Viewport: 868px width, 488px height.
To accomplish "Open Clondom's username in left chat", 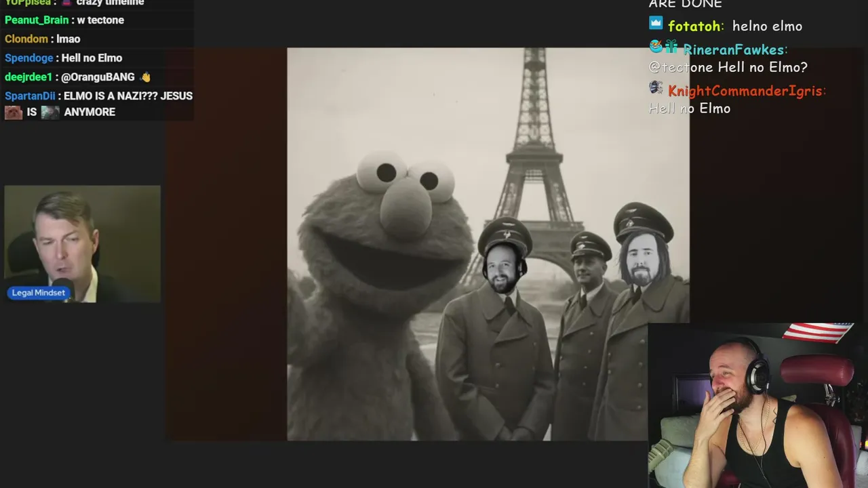I will tap(26, 39).
